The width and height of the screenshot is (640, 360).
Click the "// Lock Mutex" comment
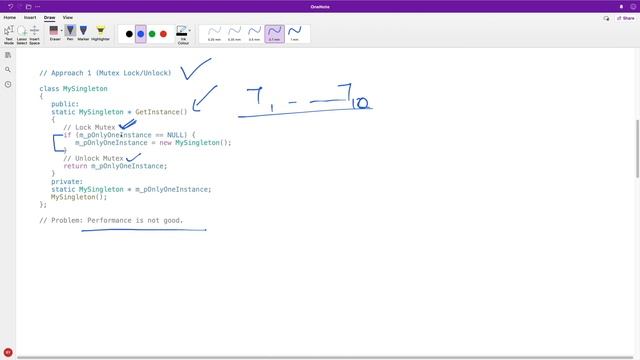89,127
